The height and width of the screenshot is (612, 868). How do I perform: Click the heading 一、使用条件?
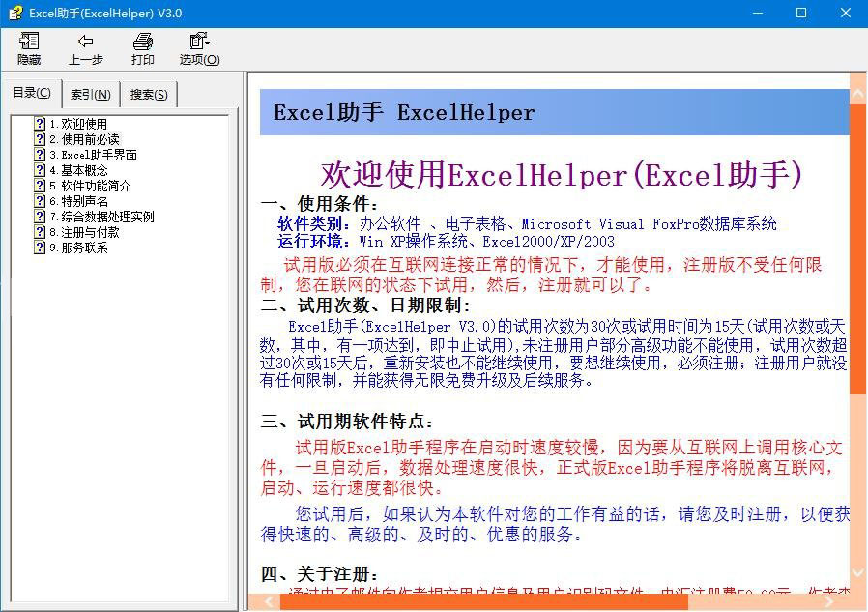(x=319, y=204)
